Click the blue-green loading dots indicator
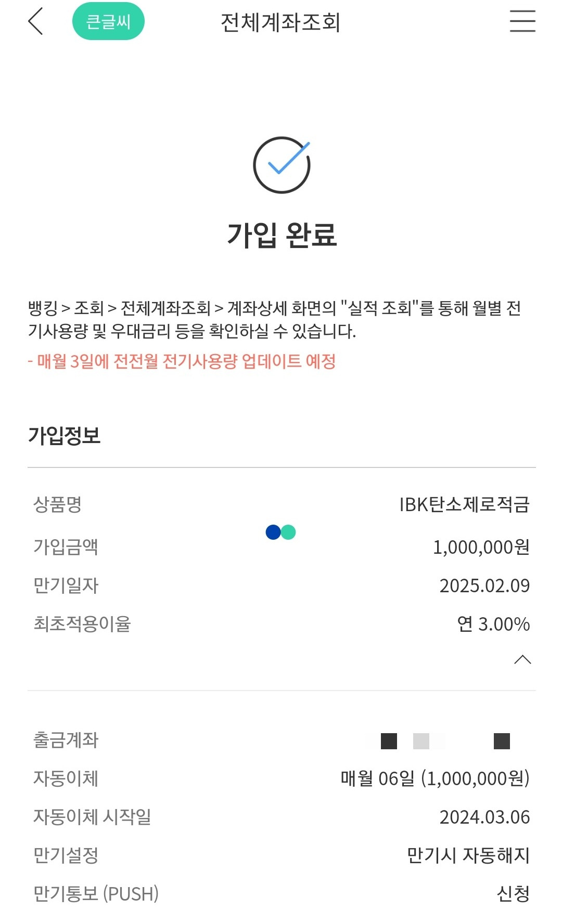The width and height of the screenshot is (562, 924). pos(280,532)
